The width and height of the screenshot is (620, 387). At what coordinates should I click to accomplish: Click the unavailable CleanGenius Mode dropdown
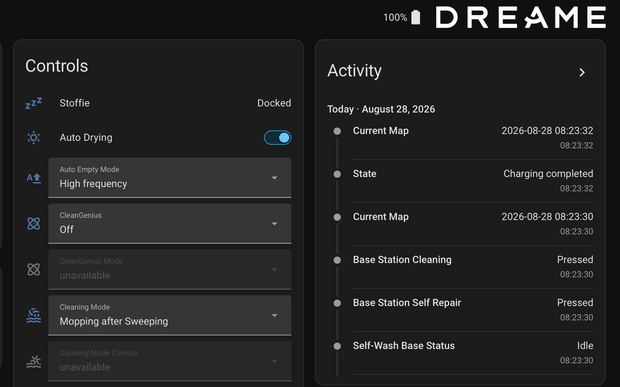click(x=170, y=270)
